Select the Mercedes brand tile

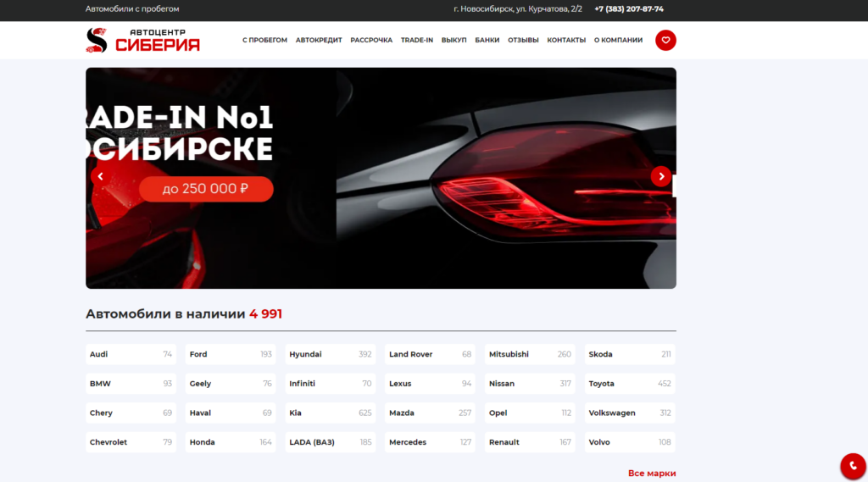(430, 442)
